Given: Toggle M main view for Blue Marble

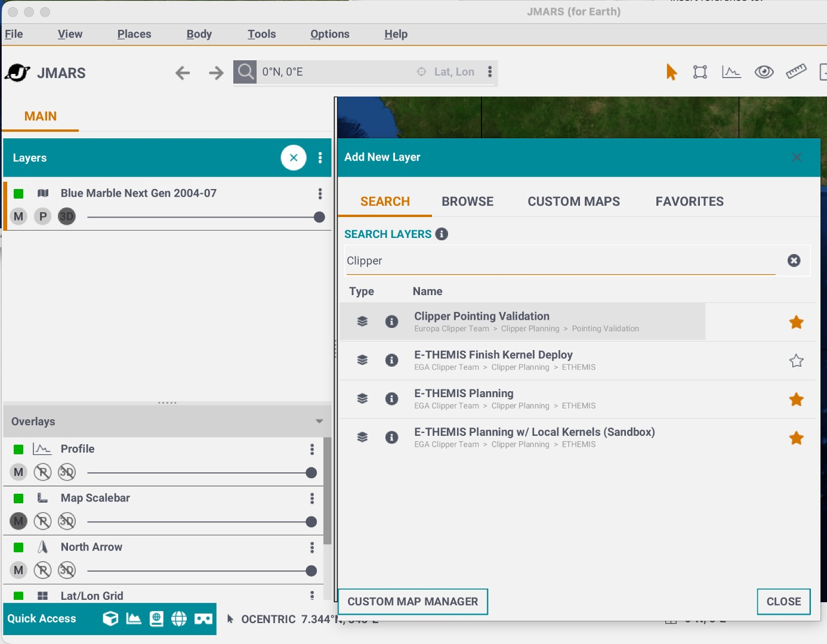Looking at the screenshot, I should [x=18, y=216].
